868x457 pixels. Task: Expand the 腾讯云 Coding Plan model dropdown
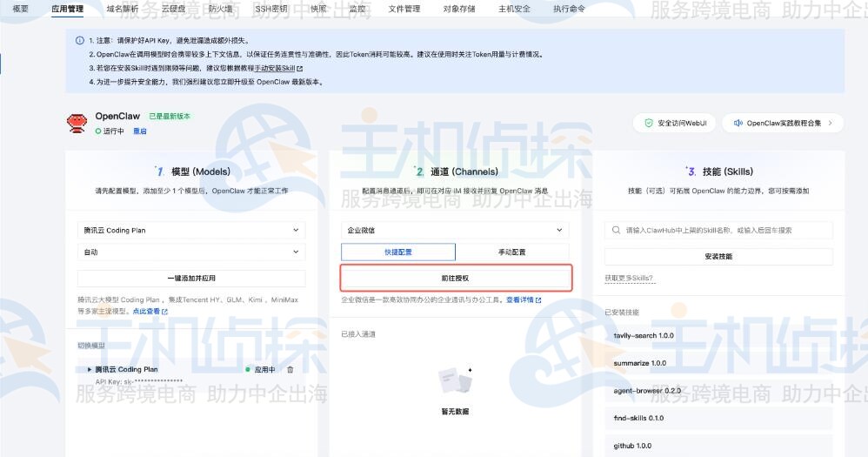[191, 230]
